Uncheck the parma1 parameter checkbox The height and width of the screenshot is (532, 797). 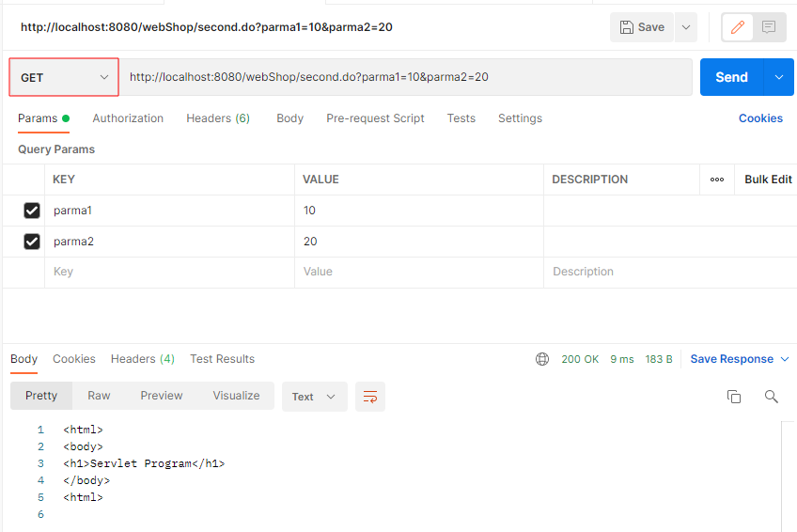[x=32, y=211]
